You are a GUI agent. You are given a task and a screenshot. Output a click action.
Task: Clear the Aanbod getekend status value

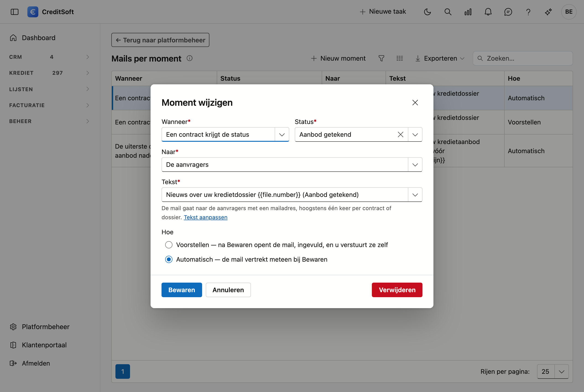[400, 134]
